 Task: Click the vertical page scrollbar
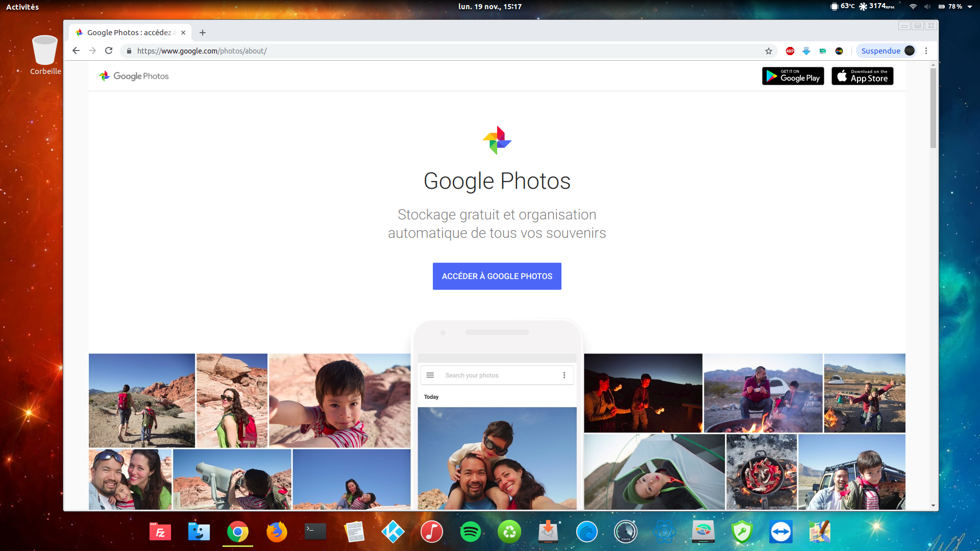pyautogui.click(x=933, y=108)
